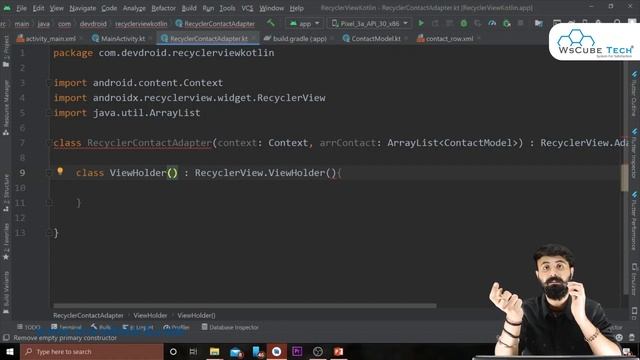Click the Attach Debugger to process icon

pos(507,23)
